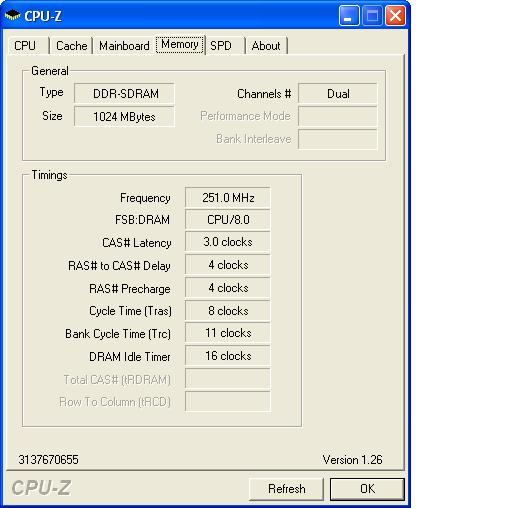This screenshot has width=510, height=508.
Task: Click the empty Total CAS# (tRDRAM) field
Action: pos(228,379)
